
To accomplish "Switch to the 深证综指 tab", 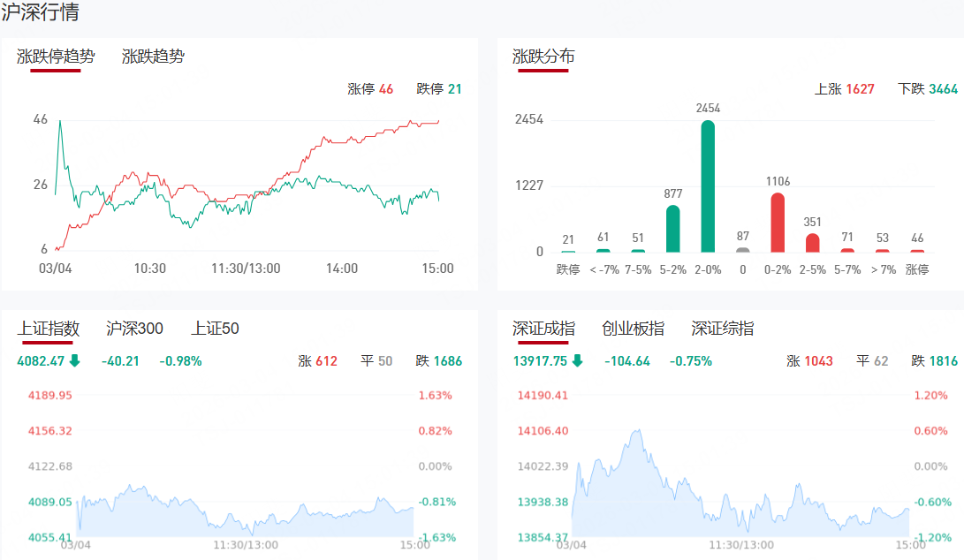I will coord(723,329).
